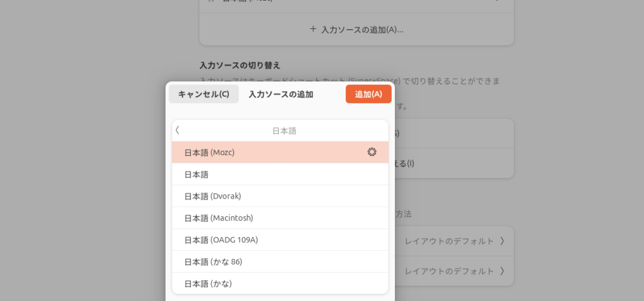This screenshot has width=644, height=301.
Task: Pick 日本語 (Dvorak) from the list
Action: (x=213, y=196)
